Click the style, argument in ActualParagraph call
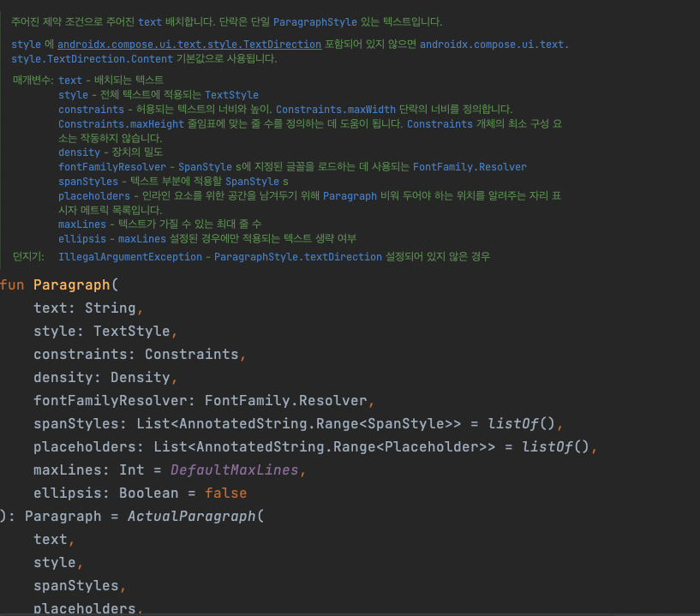The width and height of the screenshot is (700, 616). click(58, 563)
